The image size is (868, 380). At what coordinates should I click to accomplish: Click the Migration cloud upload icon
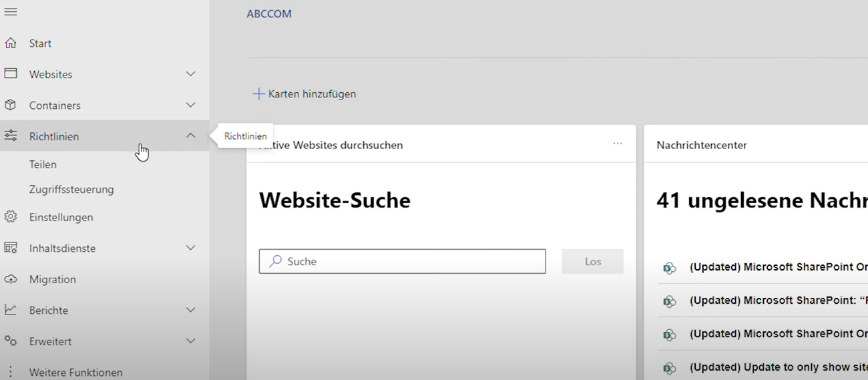click(11, 279)
